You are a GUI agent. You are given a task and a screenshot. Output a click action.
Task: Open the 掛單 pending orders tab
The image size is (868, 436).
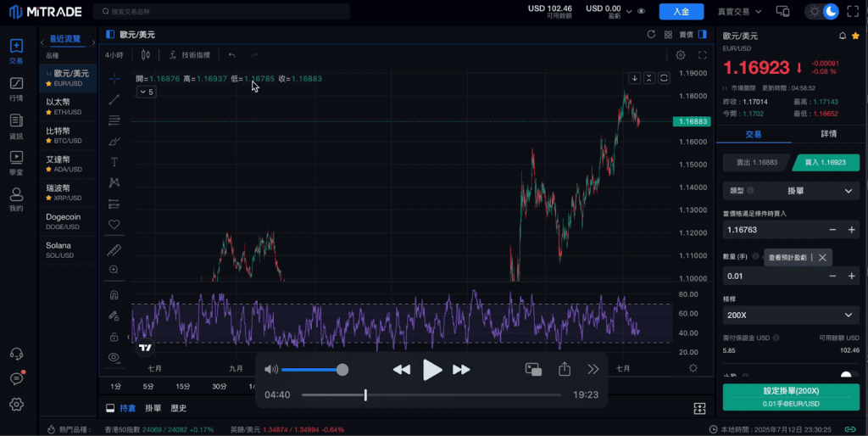pyautogui.click(x=153, y=408)
